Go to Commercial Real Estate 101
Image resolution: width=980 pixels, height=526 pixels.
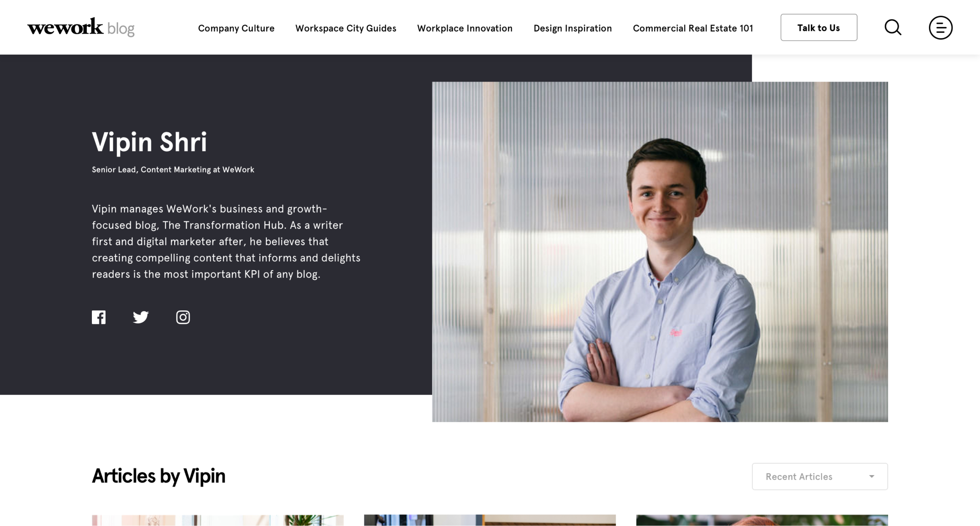click(693, 28)
